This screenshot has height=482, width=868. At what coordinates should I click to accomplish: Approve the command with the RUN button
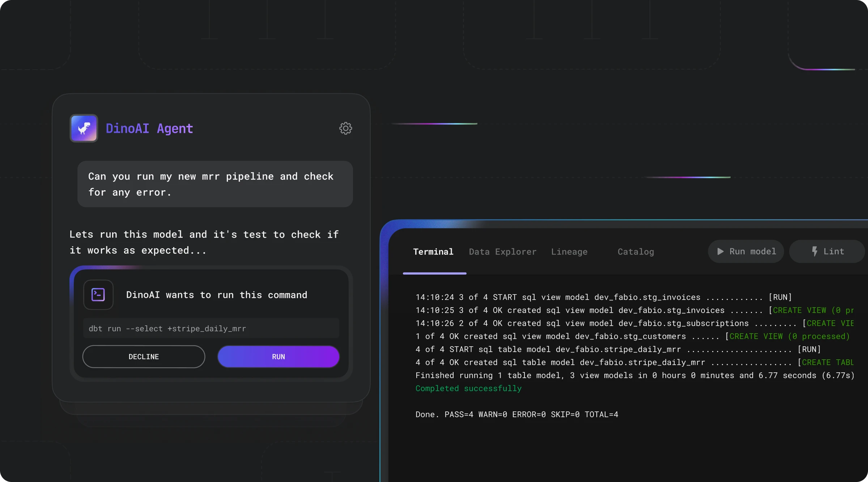[278, 356]
